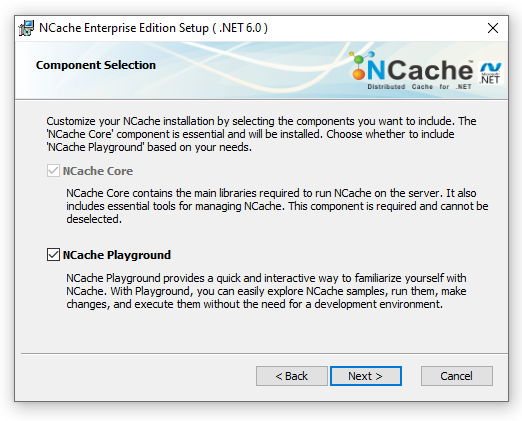Click the NCache Core description text
This screenshot has width=522, height=421.
(277, 206)
